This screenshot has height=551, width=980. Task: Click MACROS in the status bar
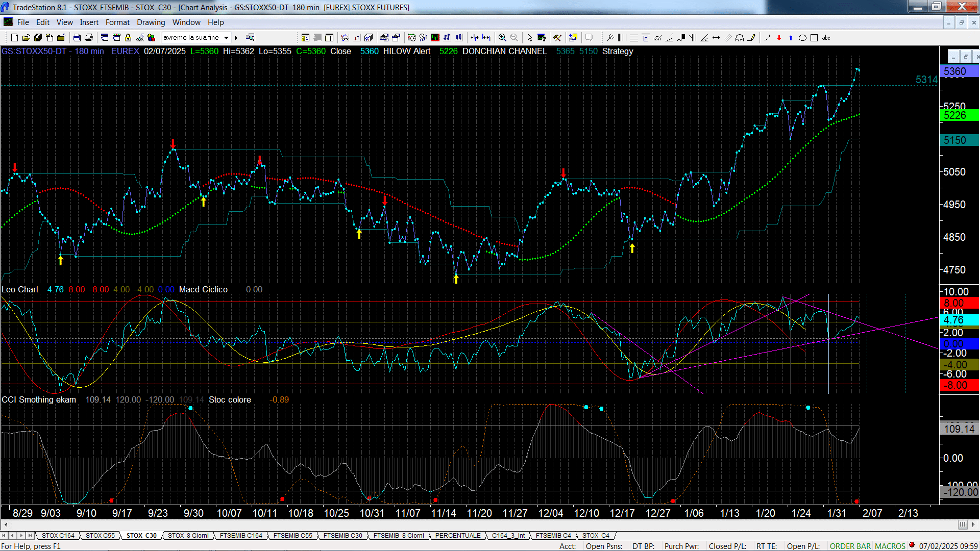click(890, 546)
